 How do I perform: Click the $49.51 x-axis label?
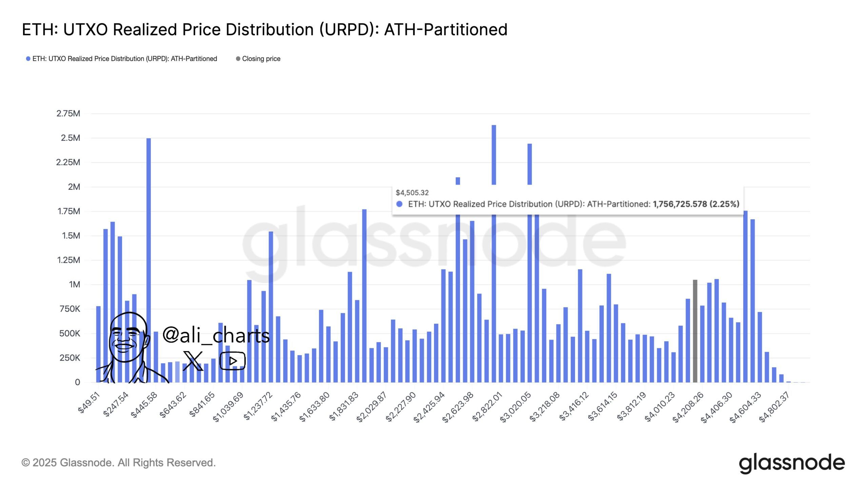pyautogui.click(x=89, y=402)
